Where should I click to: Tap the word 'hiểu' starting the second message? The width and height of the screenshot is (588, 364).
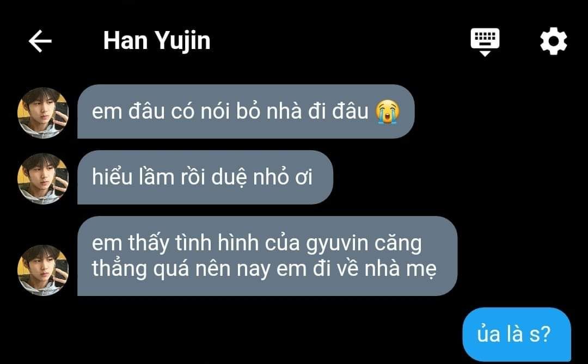click(x=112, y=177)
